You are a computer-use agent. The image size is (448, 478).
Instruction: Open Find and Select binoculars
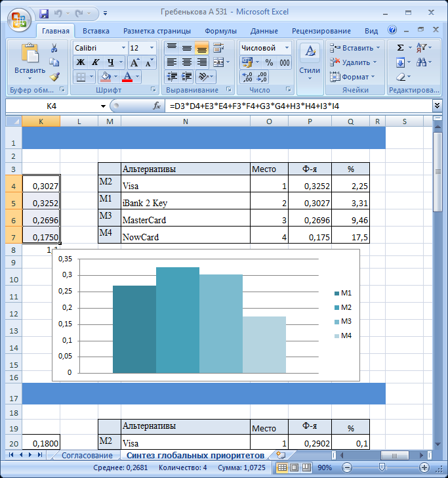click(422, 62)
